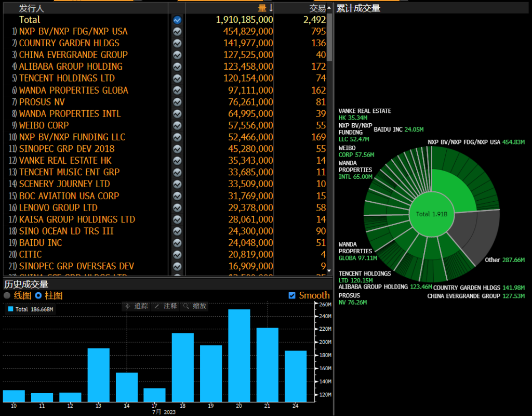
Task: Select the 柱图 bar chart radio button
Action: pyautogui.click(x=38, y=295)
